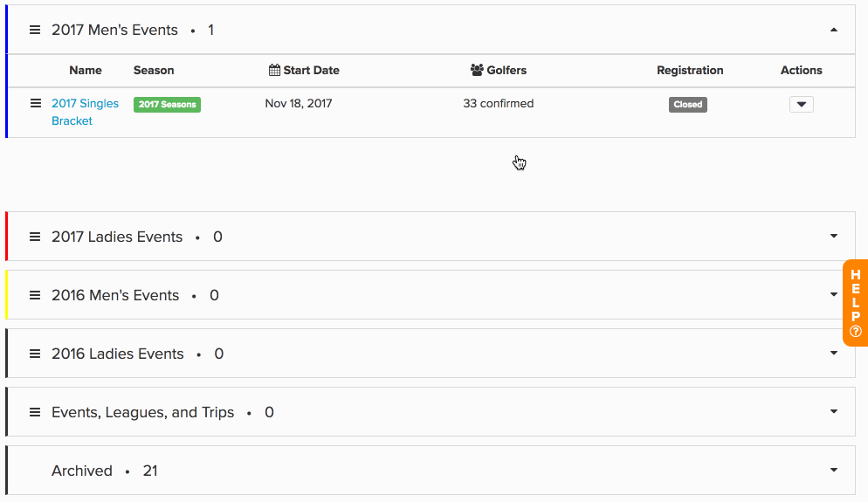Click drag handle icon for 2017 Men's Events
The width and height of the screenshot is (868, 502).
click(35, 30)
